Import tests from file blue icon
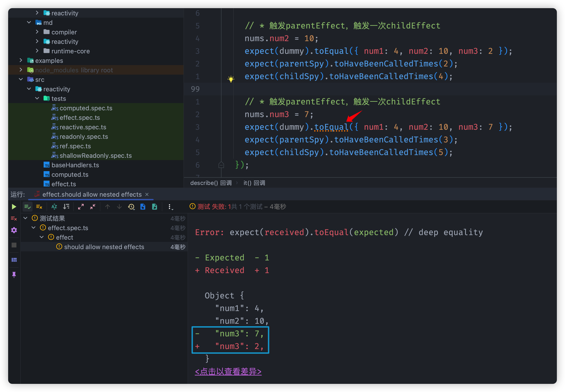The image size is (565, 392). pos(143,207)
